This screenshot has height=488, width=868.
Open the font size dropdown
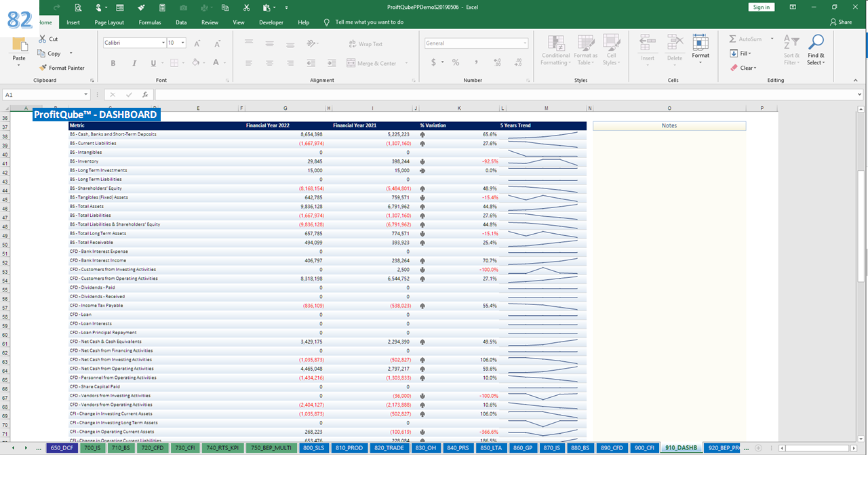[183, 43]
